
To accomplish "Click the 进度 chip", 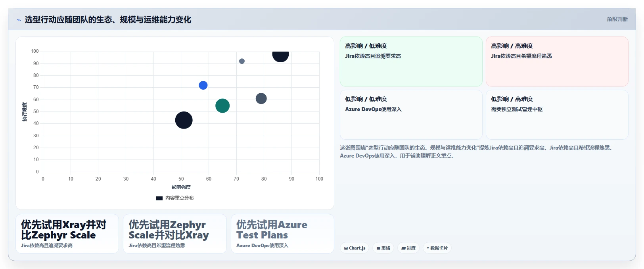I will click(x=408, y=248).
